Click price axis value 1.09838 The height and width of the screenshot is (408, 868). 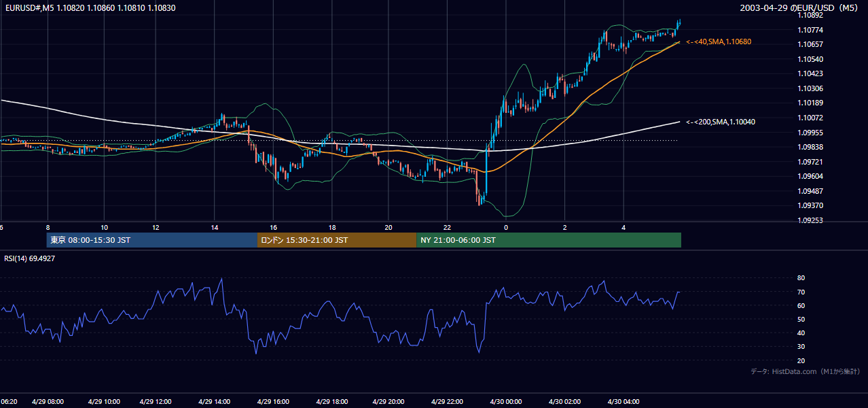(x=810, y=147)
